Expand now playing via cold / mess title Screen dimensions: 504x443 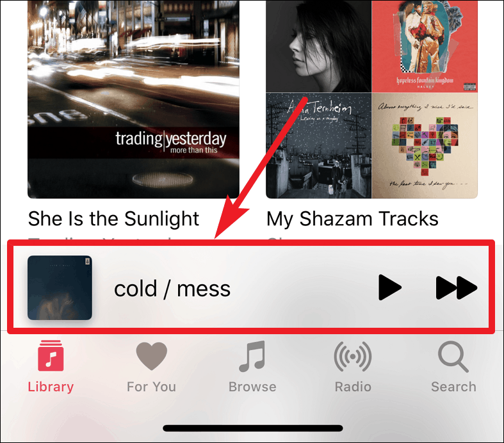[172, 289]
